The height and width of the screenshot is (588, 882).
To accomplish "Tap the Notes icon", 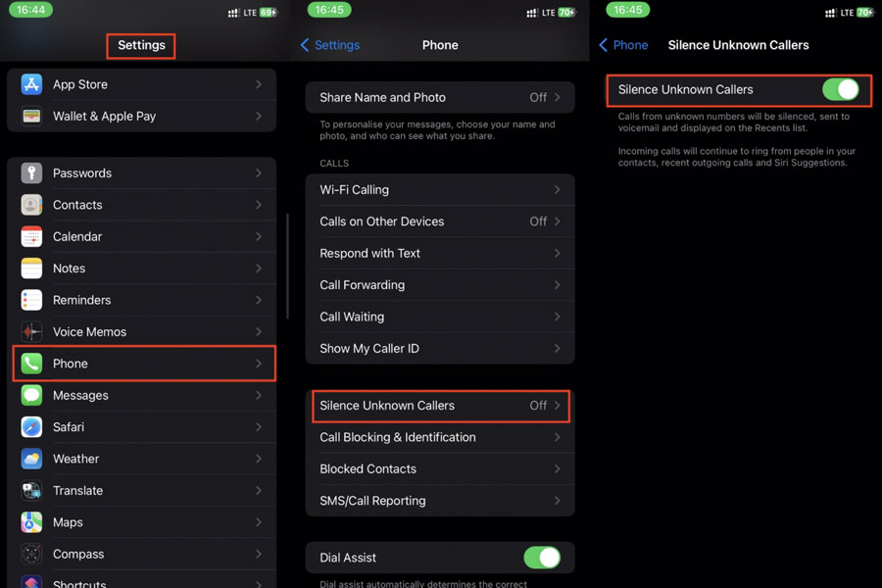I will pos(31,269).
